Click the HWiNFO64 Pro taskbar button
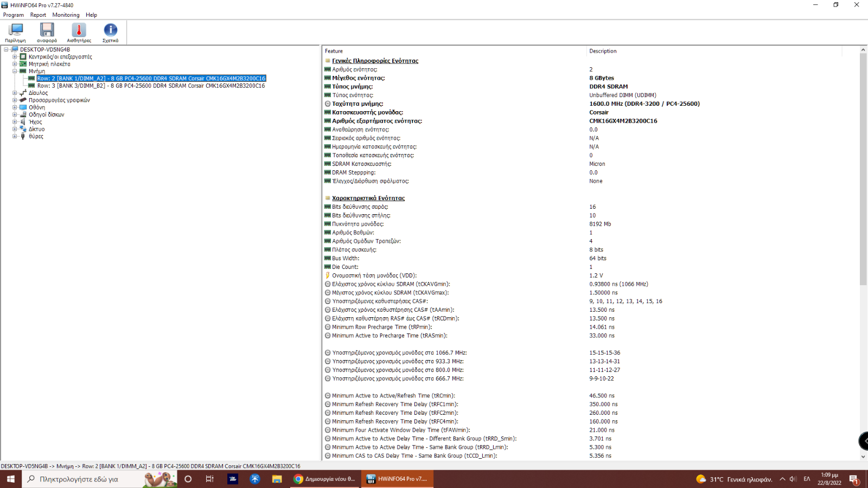Viewport: 868px width, 488px height. click(x=398, y=479)
